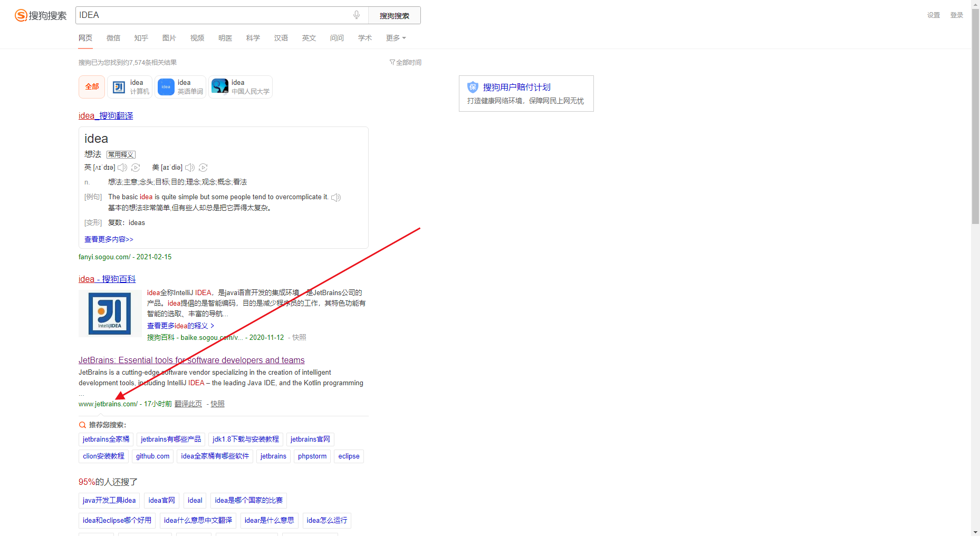Focus the search input containing IDEA
The width and height of the screenshot is (980, 537).
pyautogui.click(x=214, y=15)
